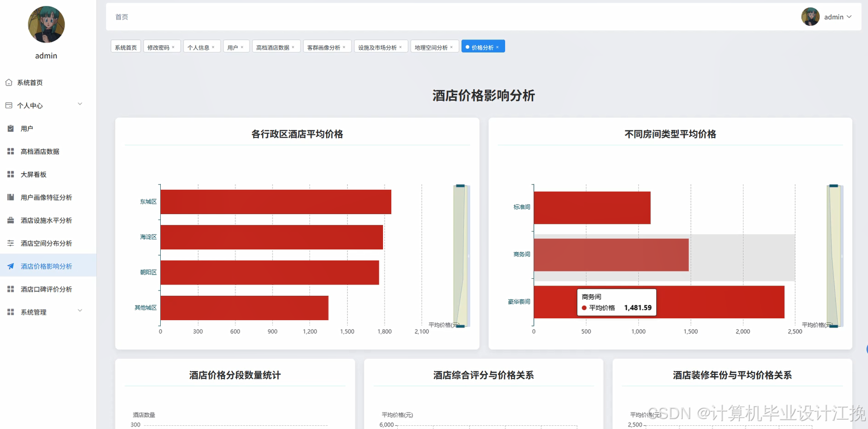Close the 高档酒店数据 tab
Screen dimensions: 868x429
click(293, 47)
